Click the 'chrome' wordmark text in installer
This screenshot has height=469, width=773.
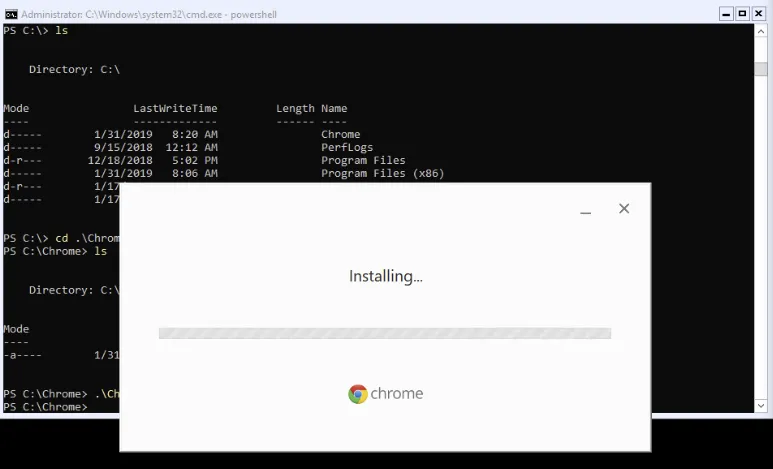(x=397, y=394)
